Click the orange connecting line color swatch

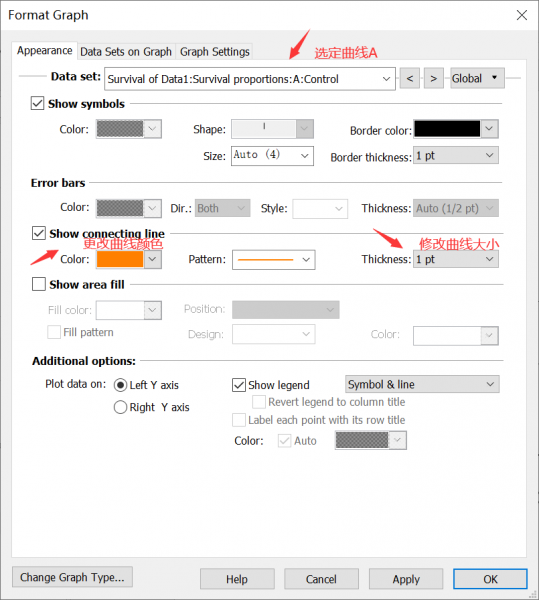point(120,259)
